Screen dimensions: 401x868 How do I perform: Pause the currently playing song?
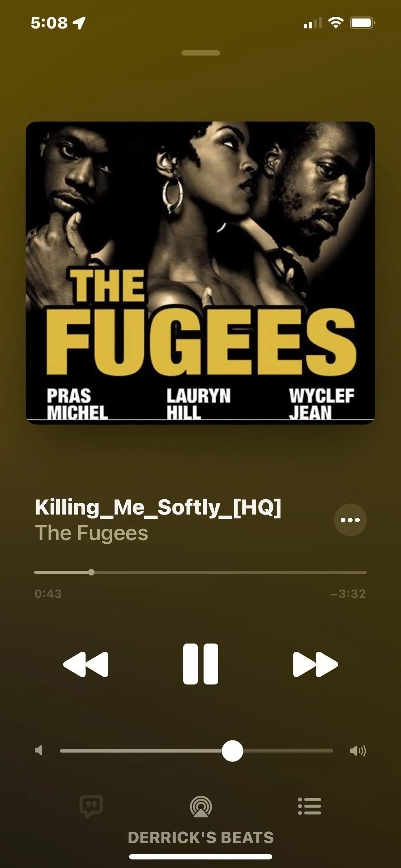point(200,664)
